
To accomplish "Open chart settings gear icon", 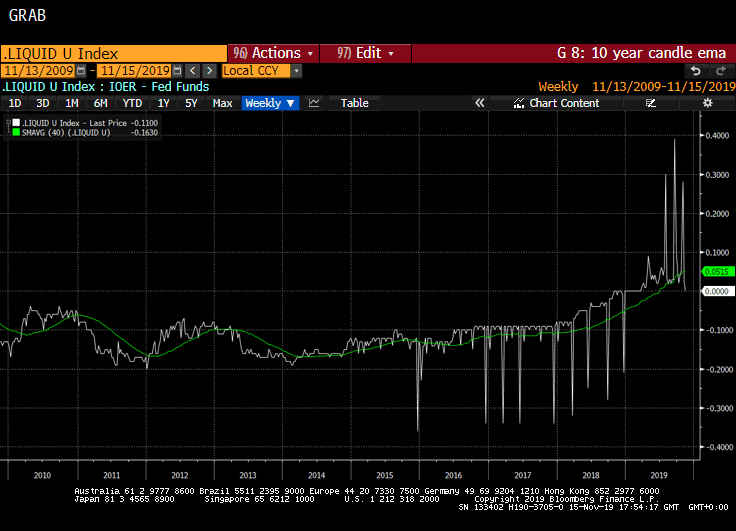I will pyautogui.click(x=707, y=103).
